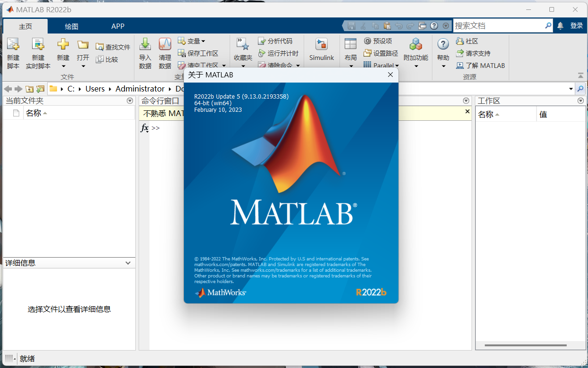This screenshot has width=588, height=368.
Task: Open the address bar path dropdown
Action: [571, 89]
